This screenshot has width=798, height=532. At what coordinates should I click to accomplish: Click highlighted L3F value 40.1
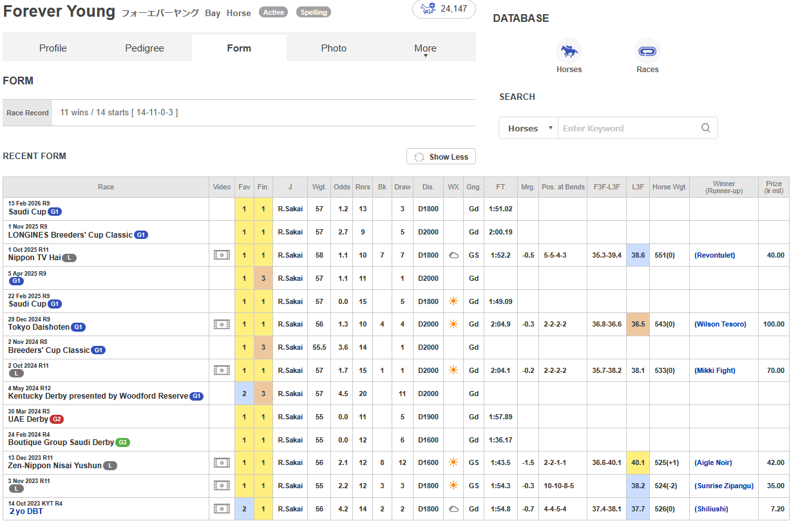click(x=638, y=462)
